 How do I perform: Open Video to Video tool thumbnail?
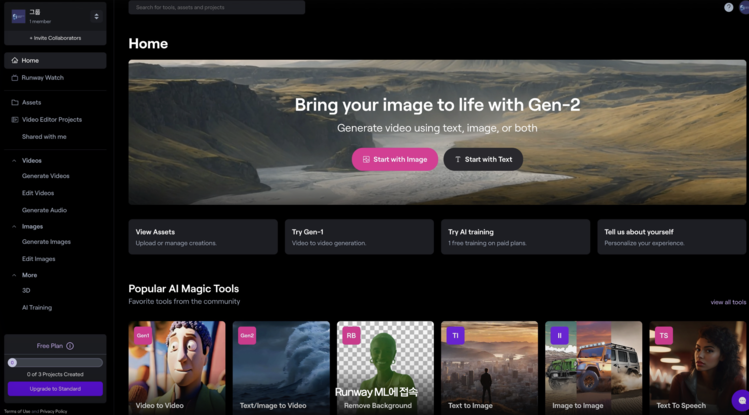(x=177, y=368)
